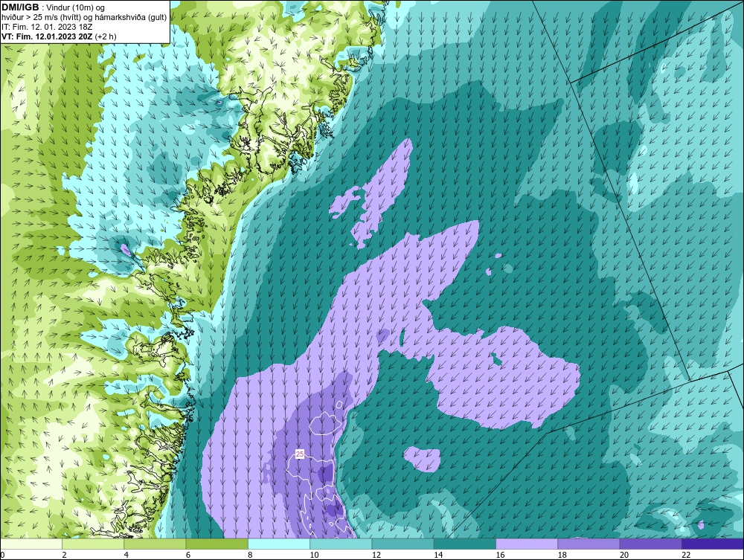Click the 8-10 m/s light cyan swatch
The image size is (744, 560).
(279, 544)
